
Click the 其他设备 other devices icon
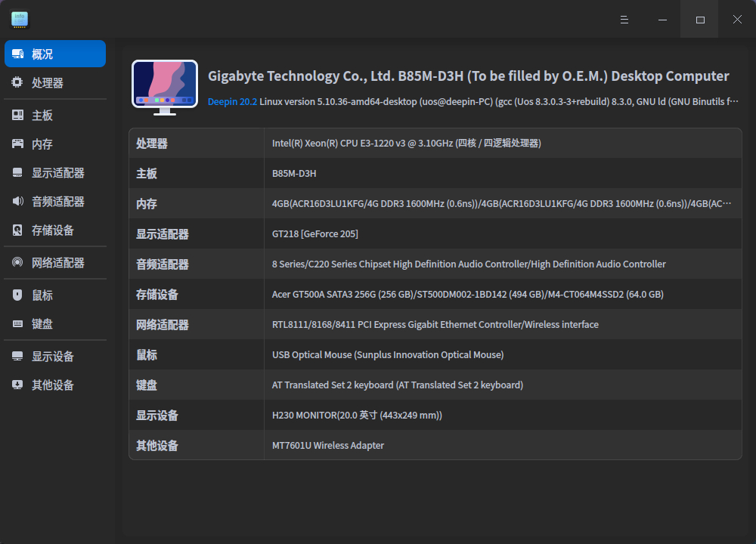[x=17, y=385]
